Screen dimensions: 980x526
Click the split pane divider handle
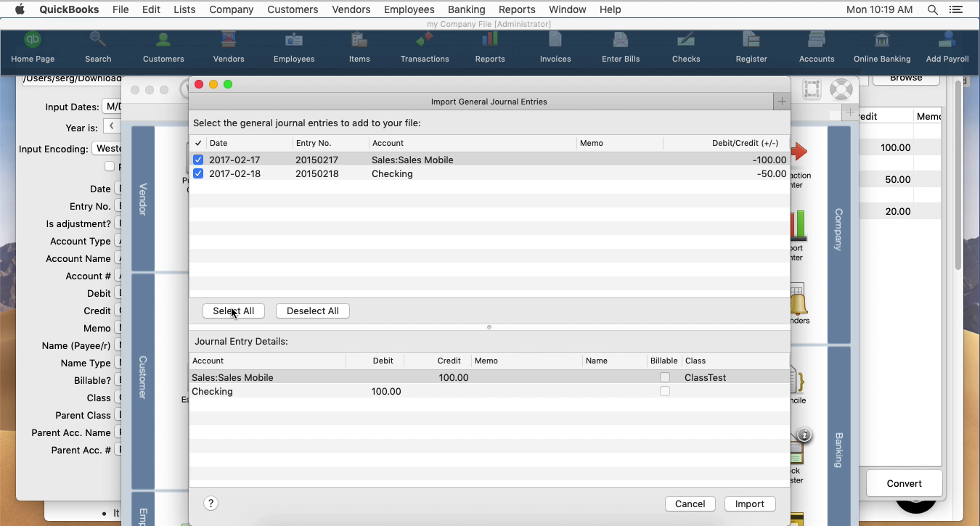489,327
